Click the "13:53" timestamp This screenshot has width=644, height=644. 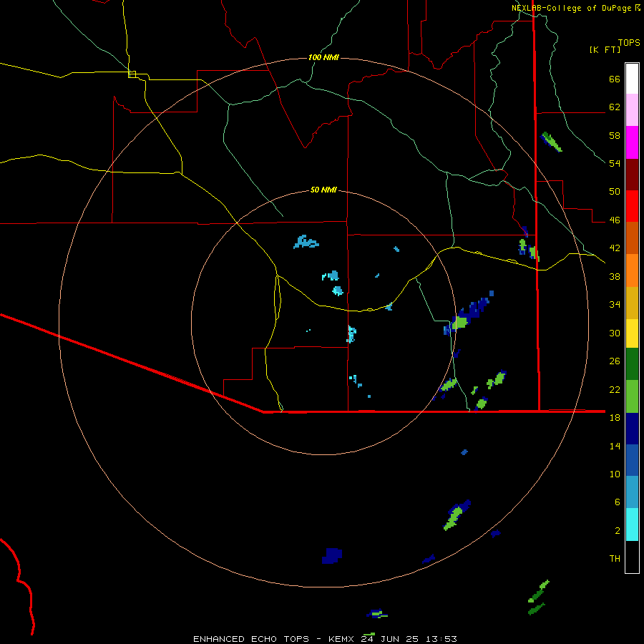pos(441,639)
